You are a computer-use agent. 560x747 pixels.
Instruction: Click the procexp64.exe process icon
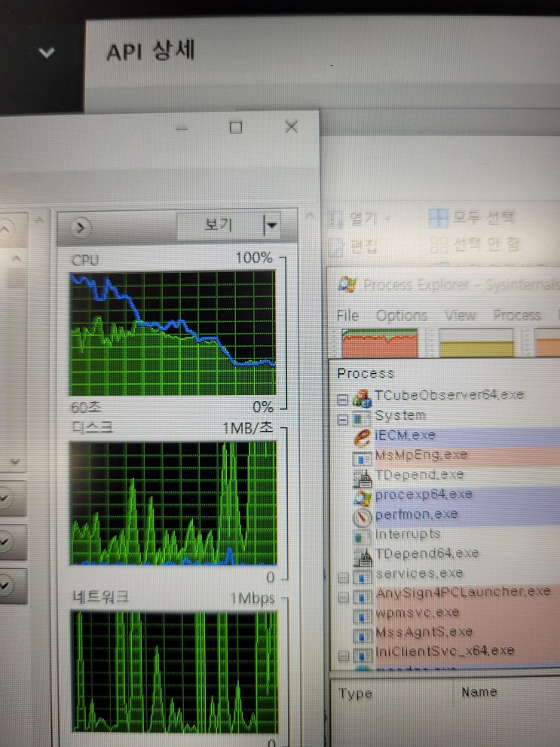(x=363, y=497)
